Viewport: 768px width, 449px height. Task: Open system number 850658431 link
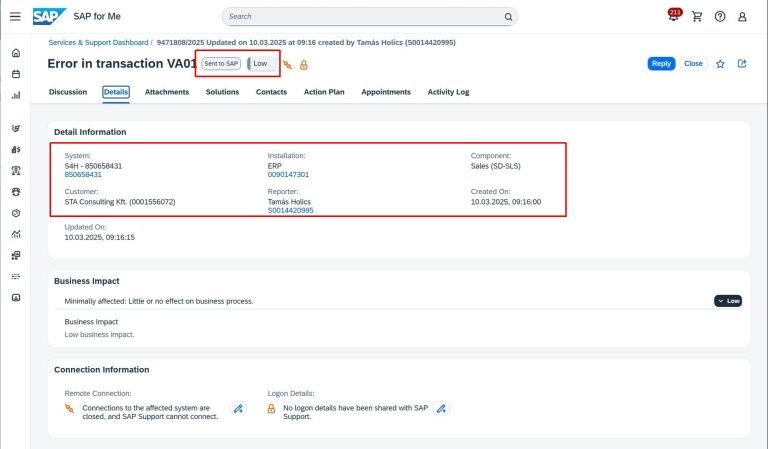(x=83, y=175)
